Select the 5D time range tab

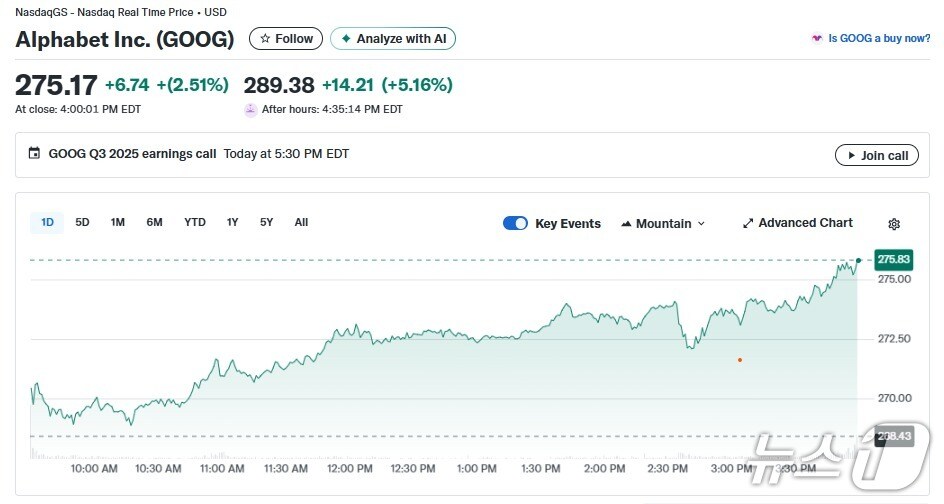point(82,222)
